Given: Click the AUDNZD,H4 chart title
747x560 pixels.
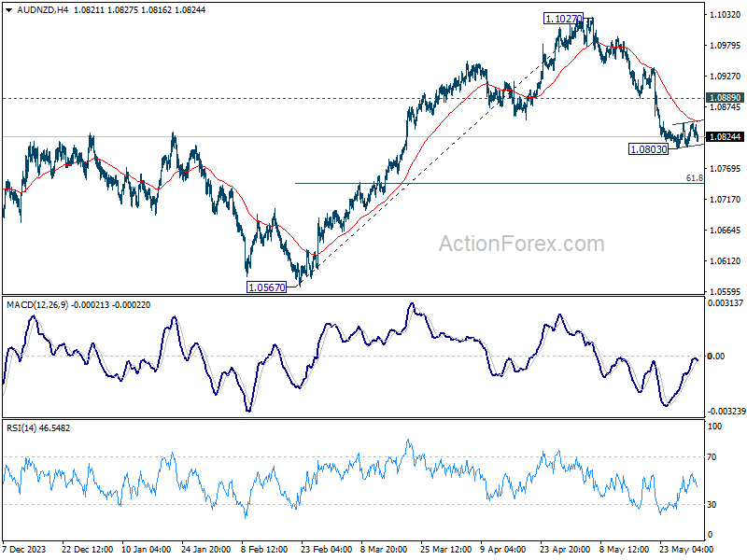Looking at the screenshot, I should click(x=43, y=10).
